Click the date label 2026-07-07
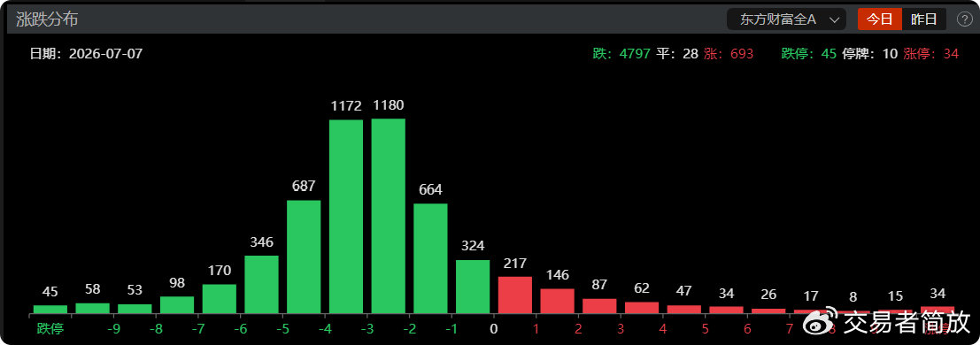Screen dimensions: 980x345 [x=105, y=54]
